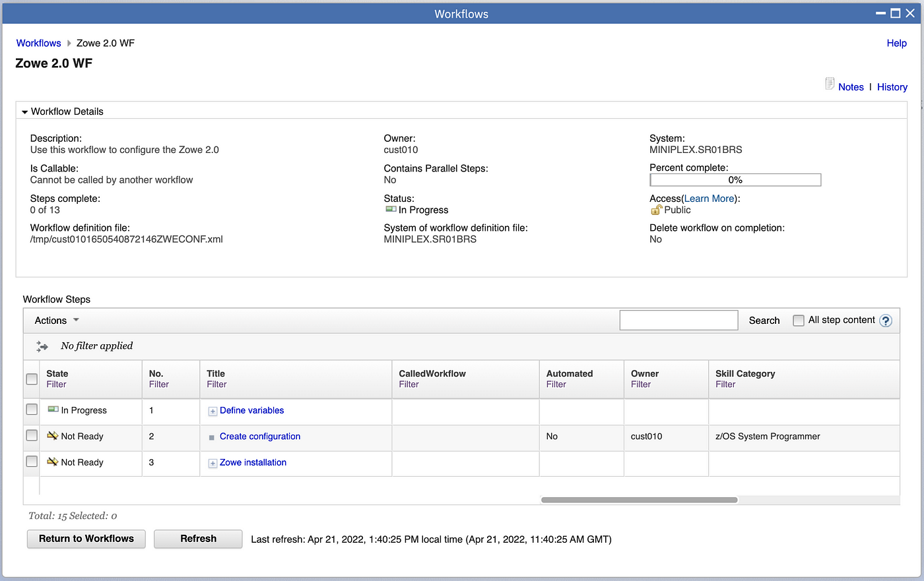924x581 pixels.
Task: Click the In Progress status icon in Workflow Details
Action: [391, 209]
